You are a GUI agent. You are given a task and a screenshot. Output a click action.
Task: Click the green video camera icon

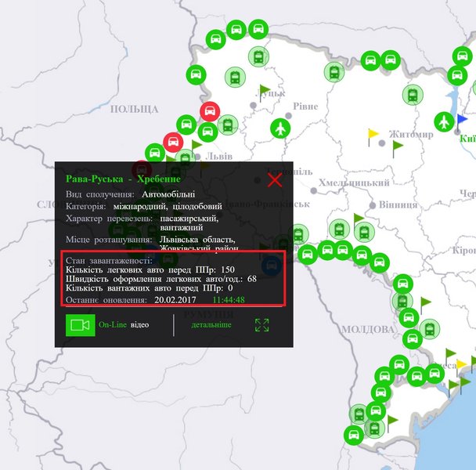pos(78,324)
